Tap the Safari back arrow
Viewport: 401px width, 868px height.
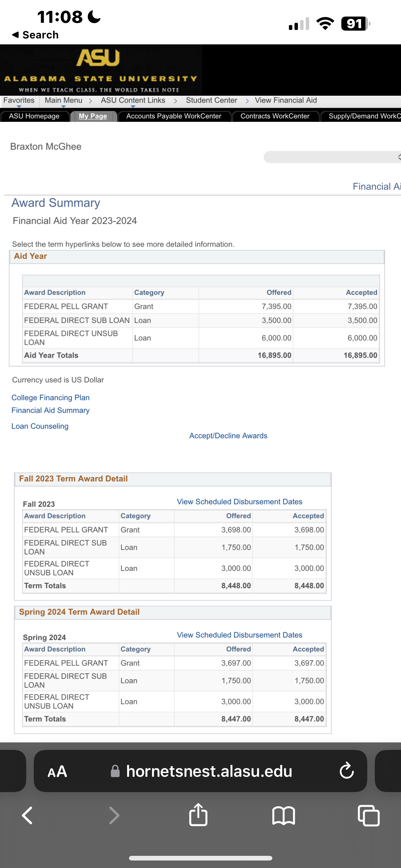(27, 816)
